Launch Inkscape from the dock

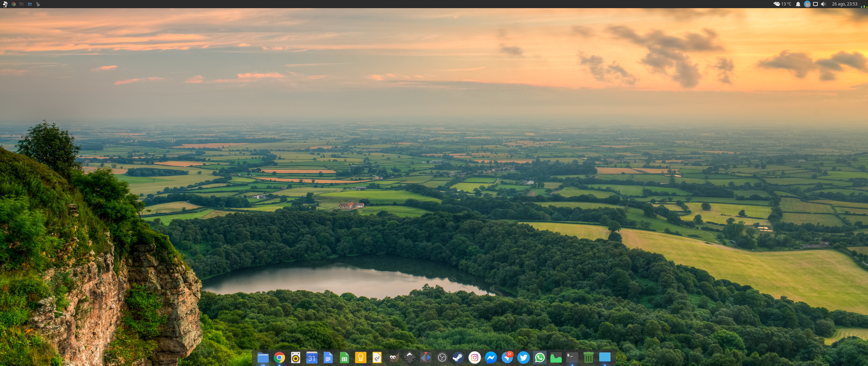409,358
